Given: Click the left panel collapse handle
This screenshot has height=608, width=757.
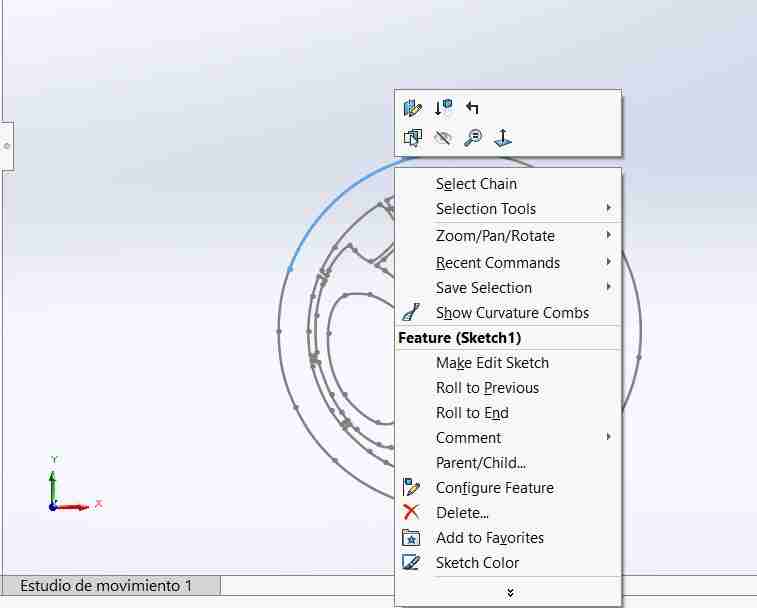Looking at the screenshot, I should pos(7,146).
